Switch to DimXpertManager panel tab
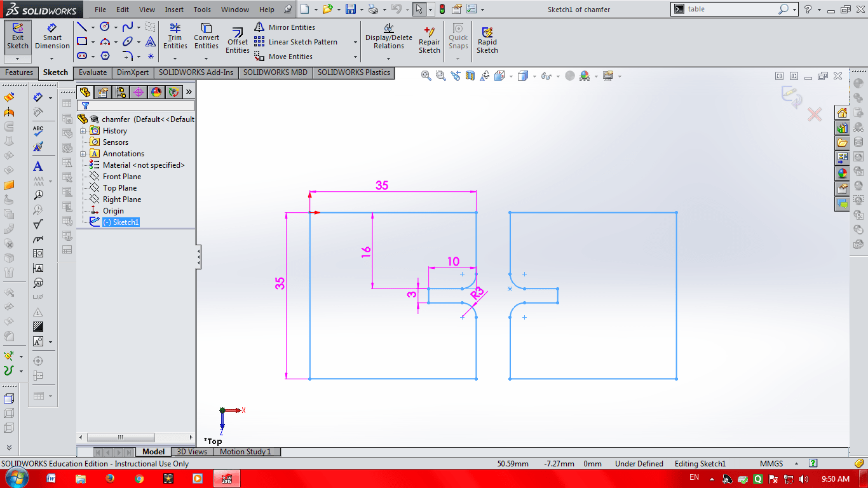Image resolution: width=868 pixels, height=488 pixels. [139, 92]
